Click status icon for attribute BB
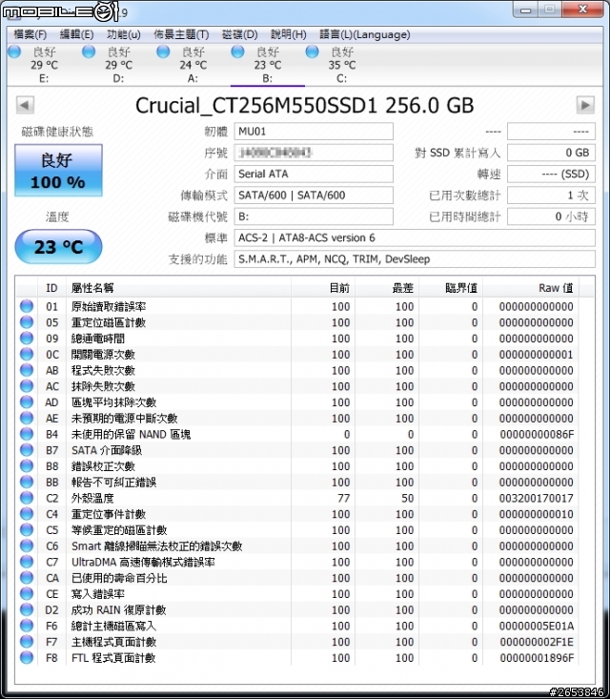The width and height of the screenshot is (610, 700). point(27,482)
